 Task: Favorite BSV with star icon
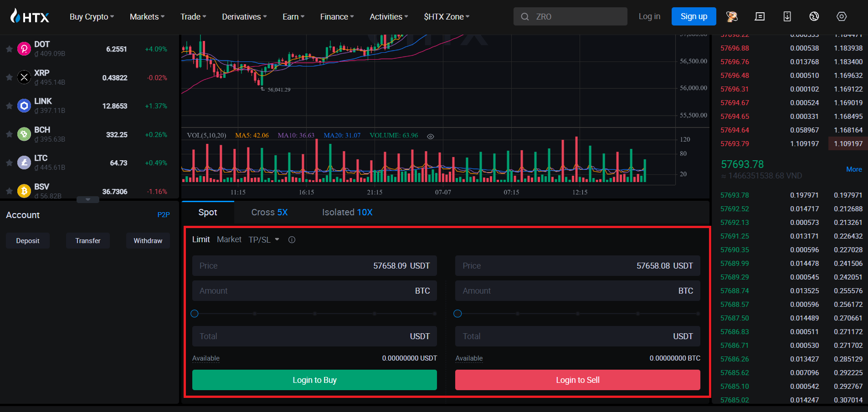point(9,191)
